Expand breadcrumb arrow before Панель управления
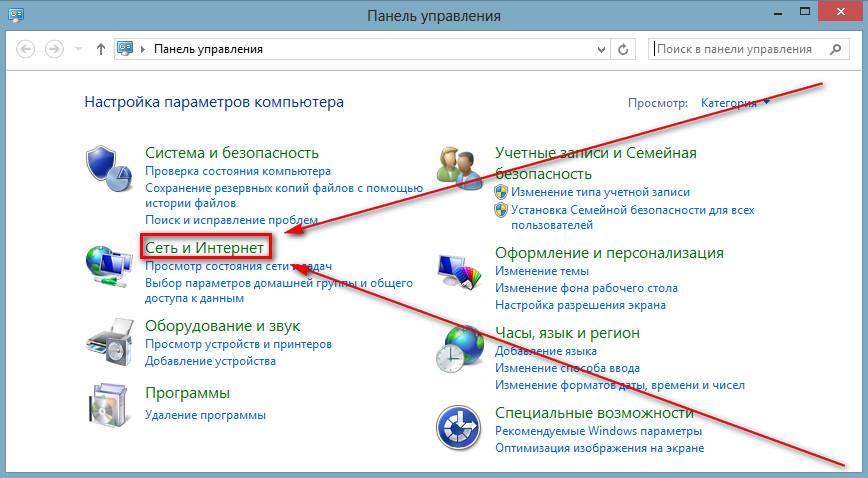 143,49
